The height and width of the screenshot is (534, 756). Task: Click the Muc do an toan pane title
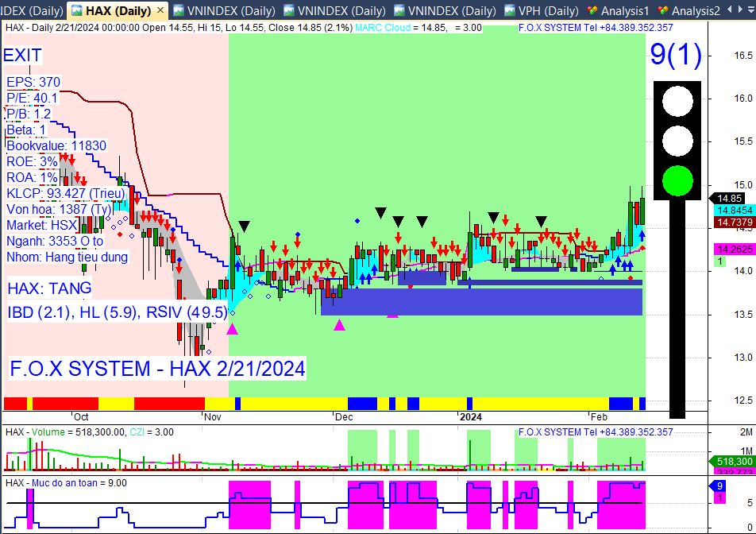(x=64, y=483)
